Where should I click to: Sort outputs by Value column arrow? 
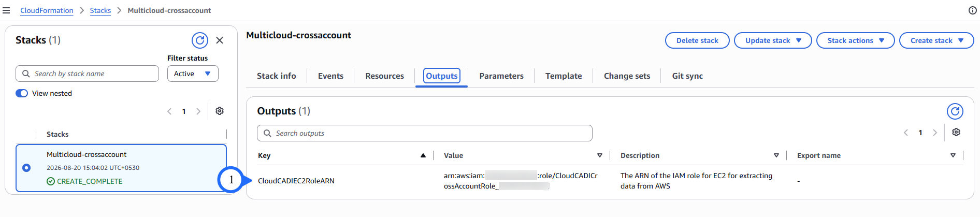click(x=600, y=155)
